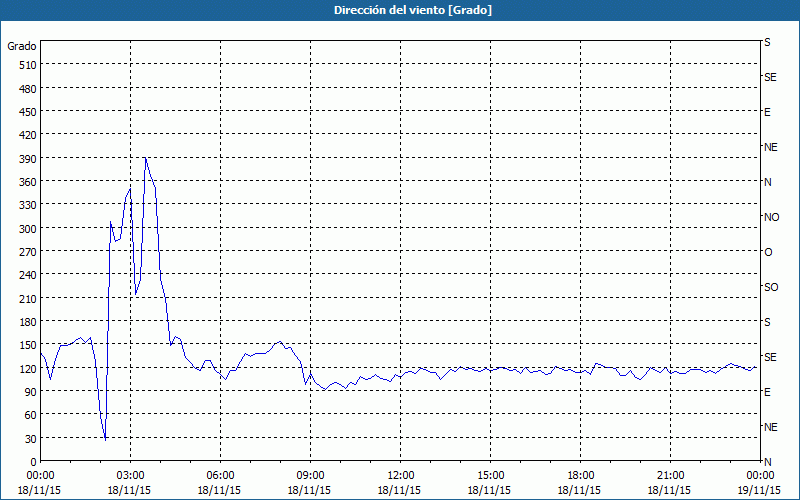Select the 18:00 time label
This screenshot has width=800, height=500.
(581, 476)
